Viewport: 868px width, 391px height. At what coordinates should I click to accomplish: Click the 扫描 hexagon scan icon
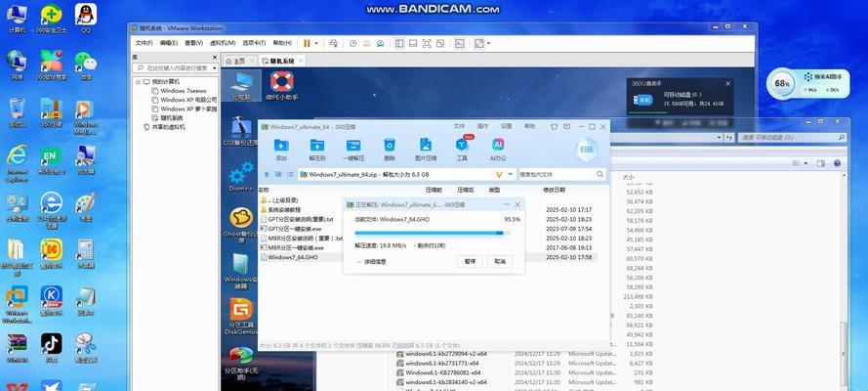coord(586,149)
